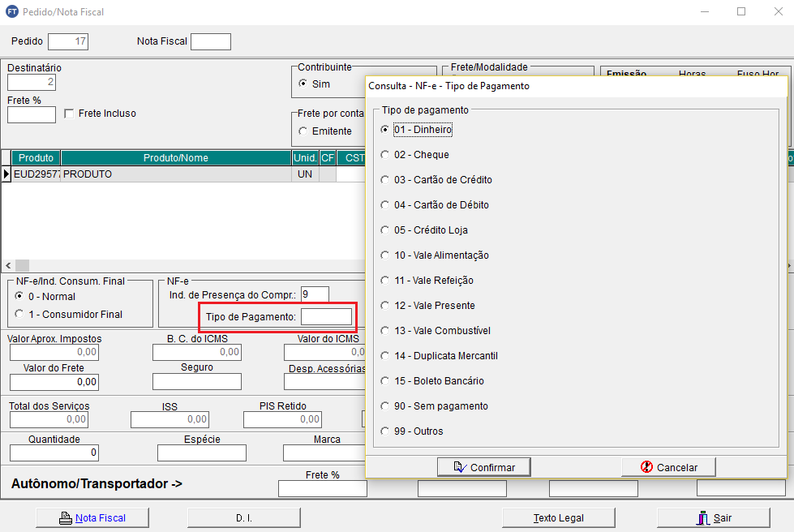The width and height of the screenshot is (794, 532).
Task: Pick 10 - Vale Alimentação
Action: (x=435, y=255)
